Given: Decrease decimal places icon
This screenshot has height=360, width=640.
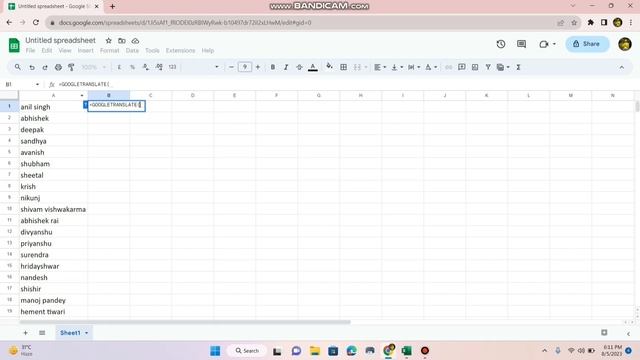Looking at the screenshot, I should [x=146, y=67].
